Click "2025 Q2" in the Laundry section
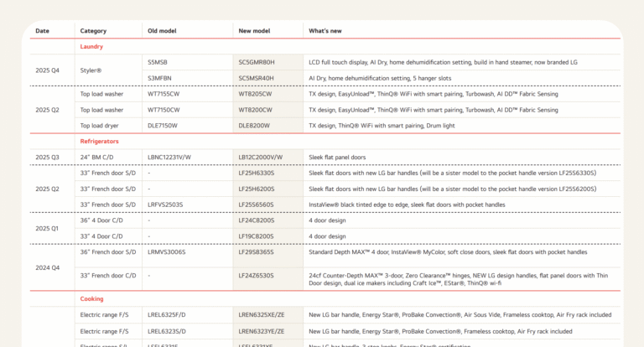This screenshot has width=644, height=347. tap(47, 110)
